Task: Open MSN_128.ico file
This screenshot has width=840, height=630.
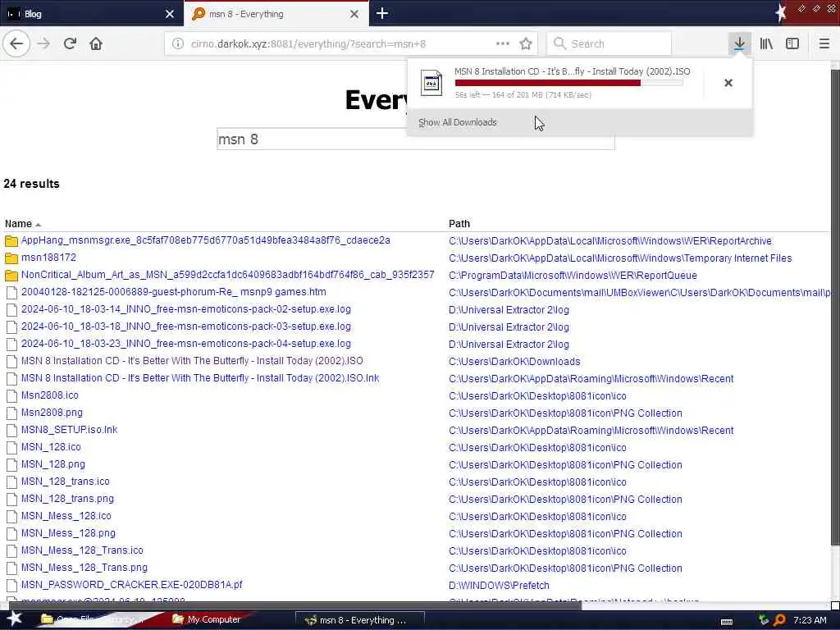Action: (51, 446)
